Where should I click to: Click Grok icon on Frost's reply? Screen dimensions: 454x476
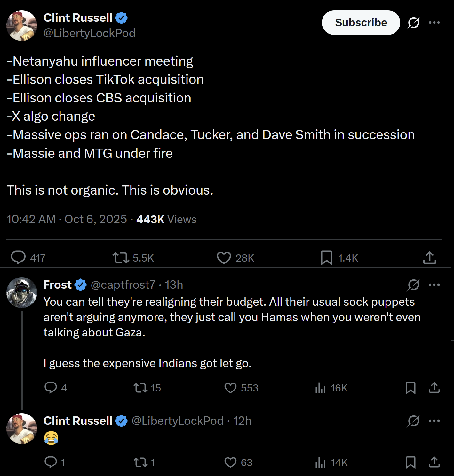413,285
